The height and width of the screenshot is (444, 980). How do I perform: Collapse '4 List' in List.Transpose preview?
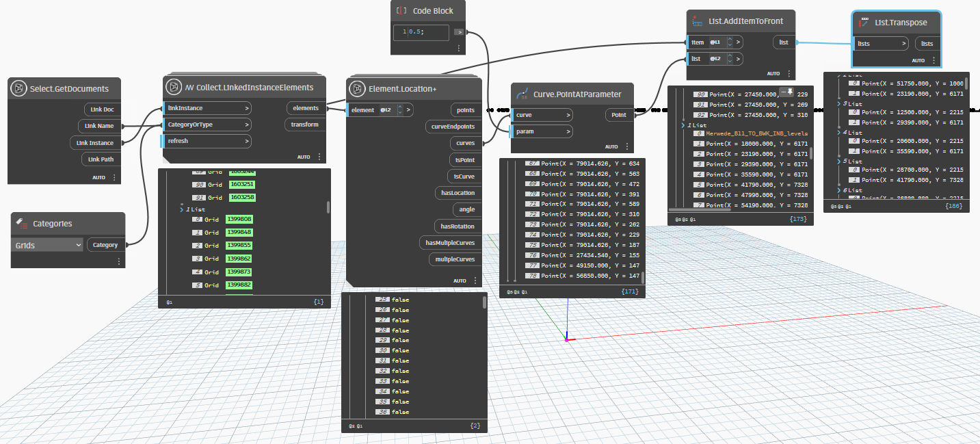point(838,133)
